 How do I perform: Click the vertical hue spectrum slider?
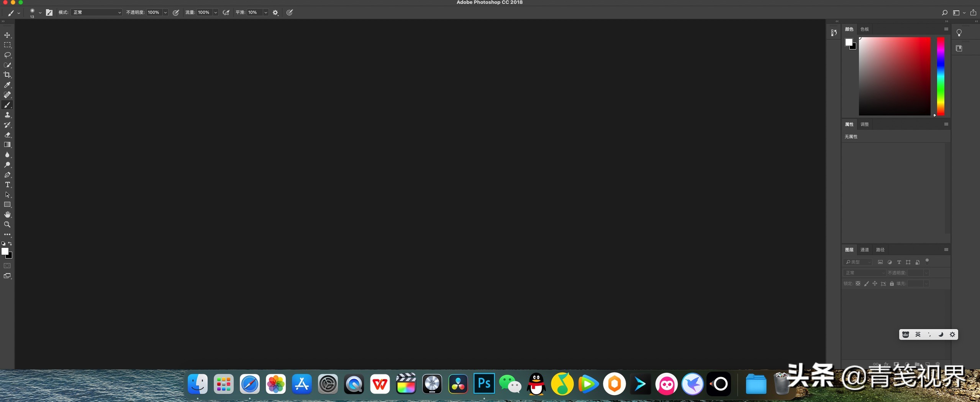coord(940,76)
